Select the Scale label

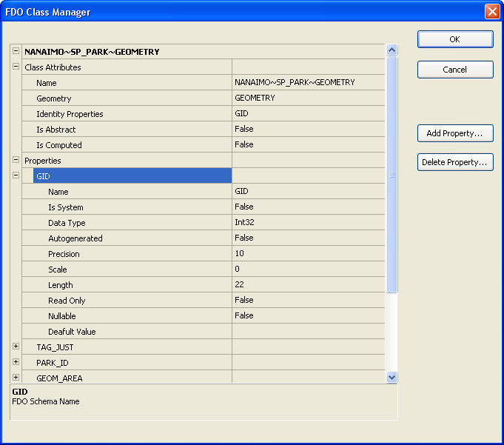(58, 270)
